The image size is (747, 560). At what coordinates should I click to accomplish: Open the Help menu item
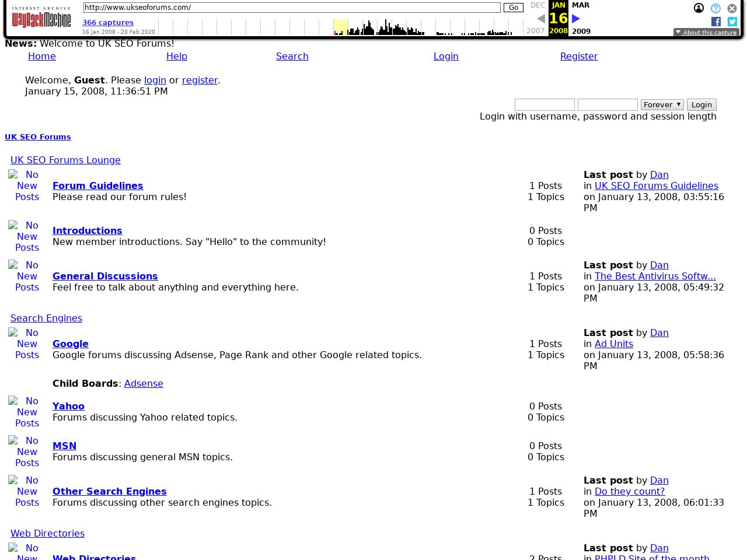176,56
